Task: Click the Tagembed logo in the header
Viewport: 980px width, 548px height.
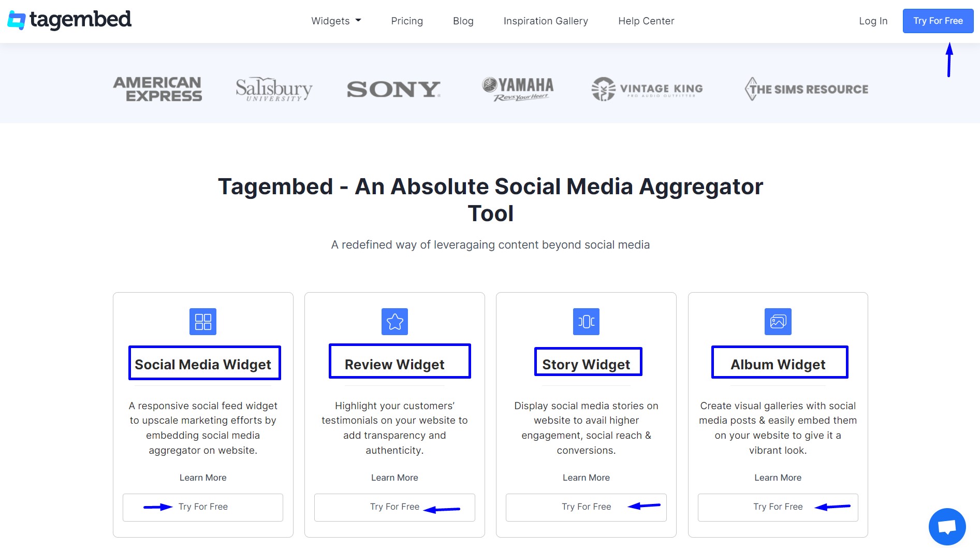Action: [x=69, y=20]
